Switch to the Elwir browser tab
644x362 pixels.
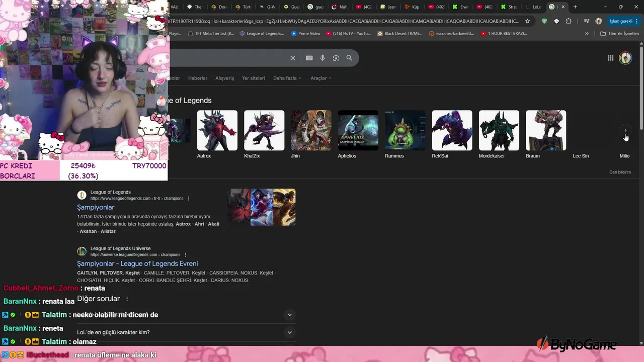[461, 7]
